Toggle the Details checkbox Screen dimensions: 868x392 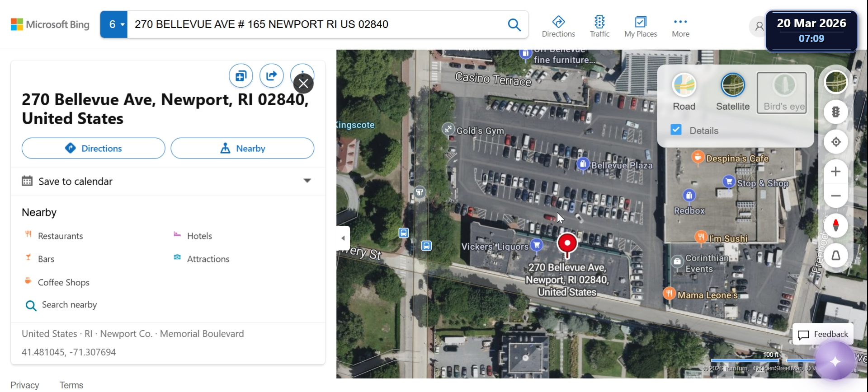(676, 130)
